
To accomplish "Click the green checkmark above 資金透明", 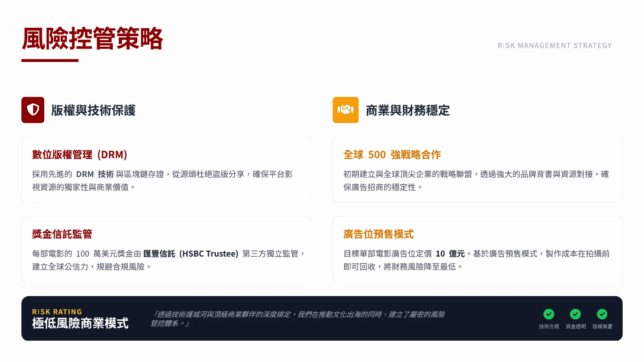I will click(x=575, y=314).
